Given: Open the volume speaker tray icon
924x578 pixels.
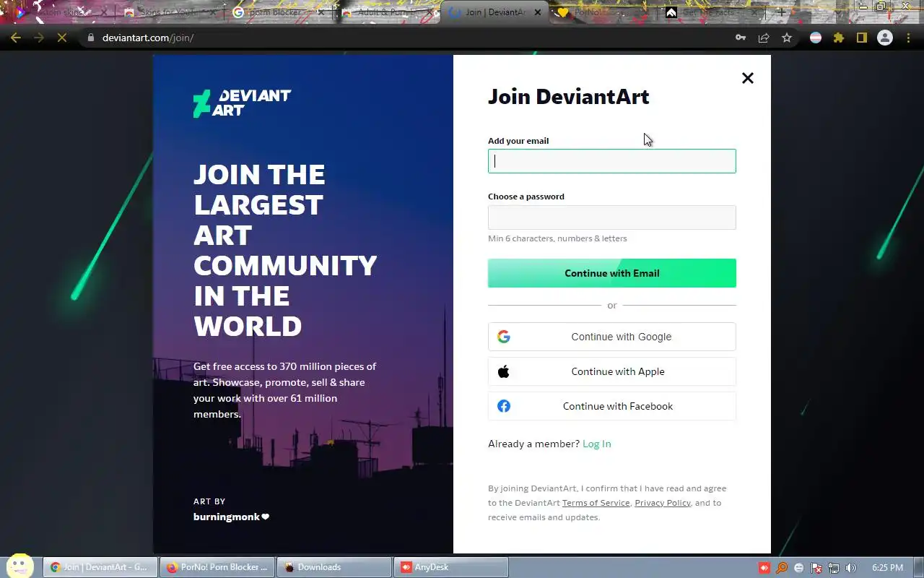Looking at the screenshot, I should pos(851,568).
